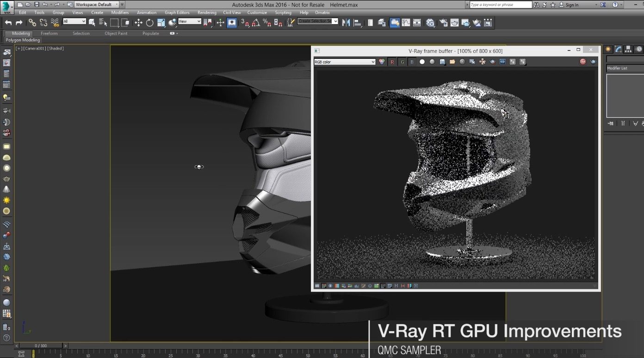Click the Redo arrow in main toolbar
Viewport: 644px width, 358px height.
click(19, 23)
